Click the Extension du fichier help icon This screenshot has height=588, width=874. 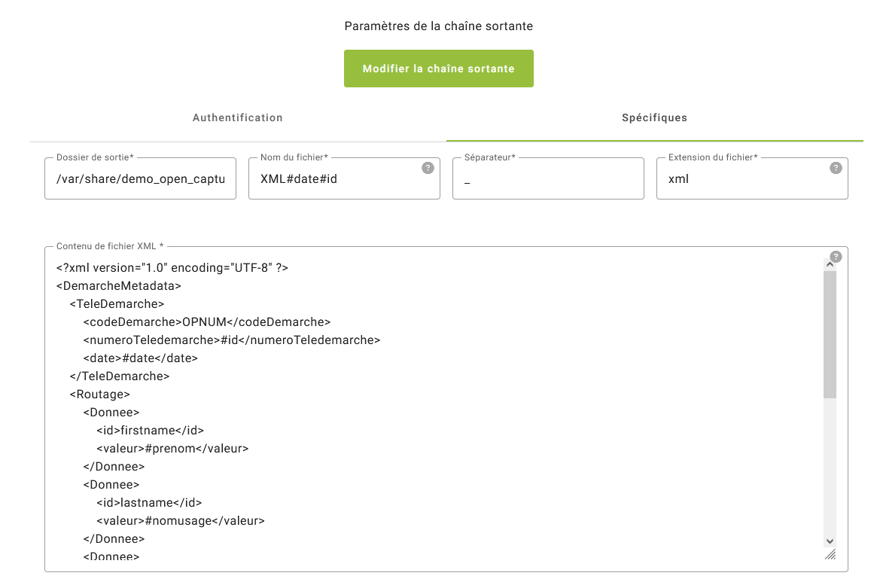(836, 168)
